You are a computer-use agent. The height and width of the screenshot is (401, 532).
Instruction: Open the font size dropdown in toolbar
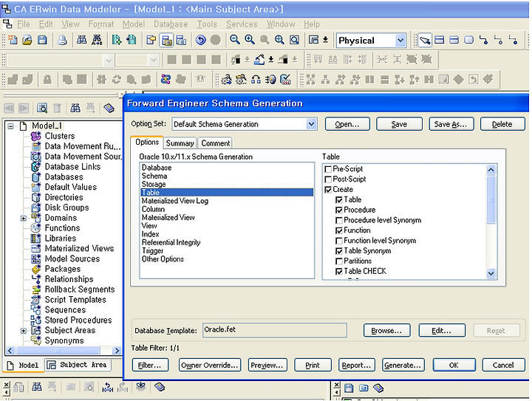click(154, 61)
